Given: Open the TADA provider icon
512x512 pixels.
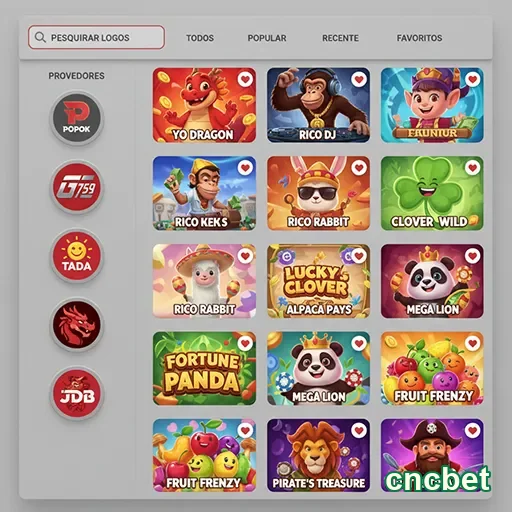Looking at the screenshot, I should pos(77,256).
